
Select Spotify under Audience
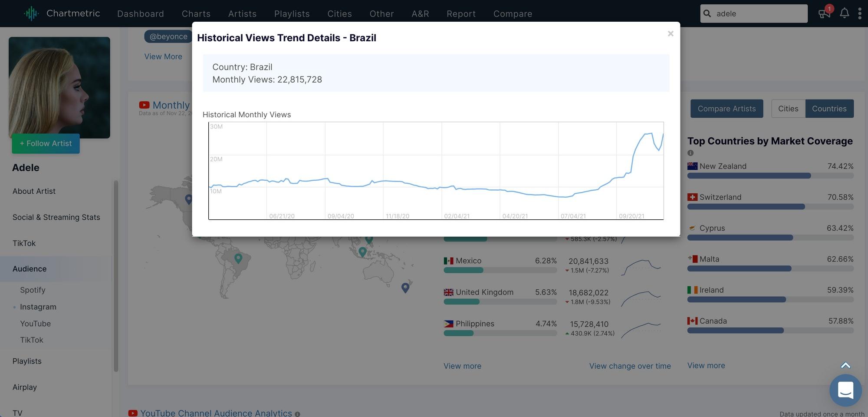[33, 290]
